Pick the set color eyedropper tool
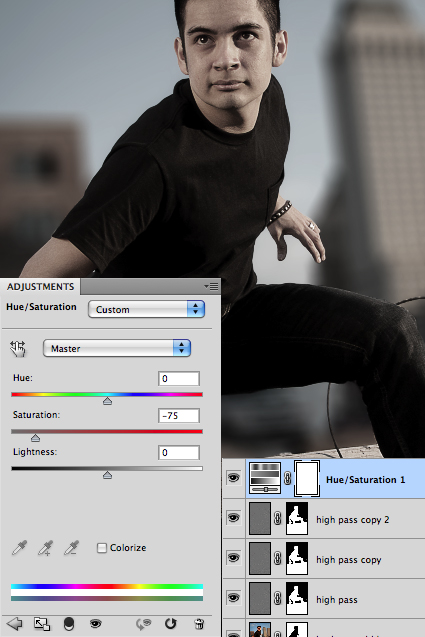The height and width of the screenshot is (637, 425). tap(20, 548)
